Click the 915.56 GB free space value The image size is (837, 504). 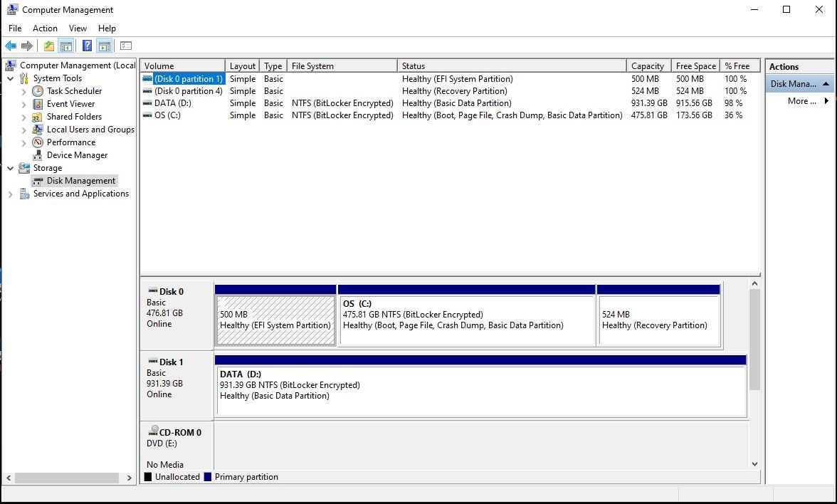(x=694, y=103)
